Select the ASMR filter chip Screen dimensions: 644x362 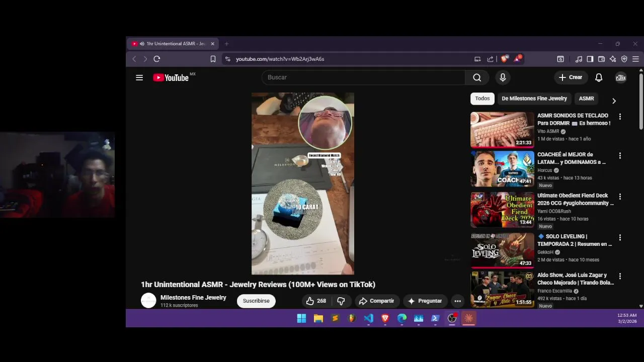(x=586, y=99)
